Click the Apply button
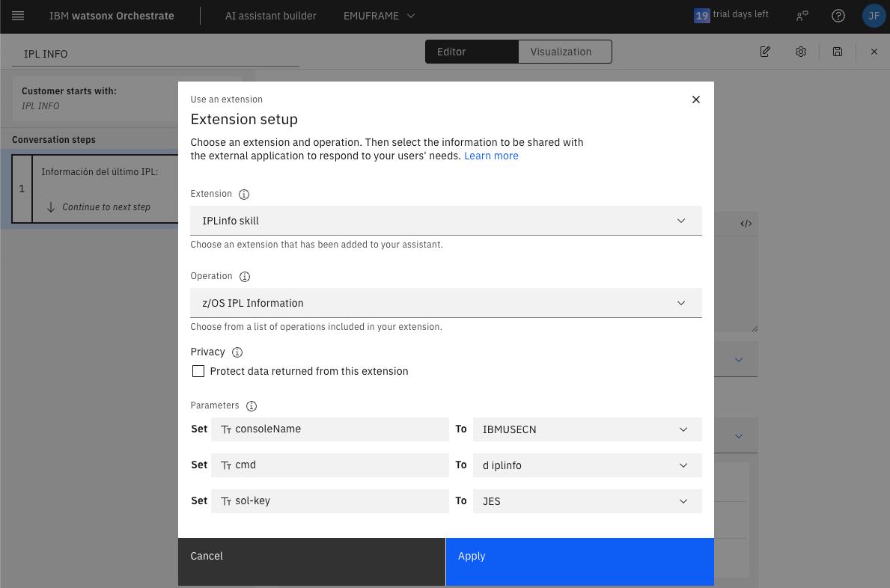Screen dimensions: 890x588 [x=580, y=562]
